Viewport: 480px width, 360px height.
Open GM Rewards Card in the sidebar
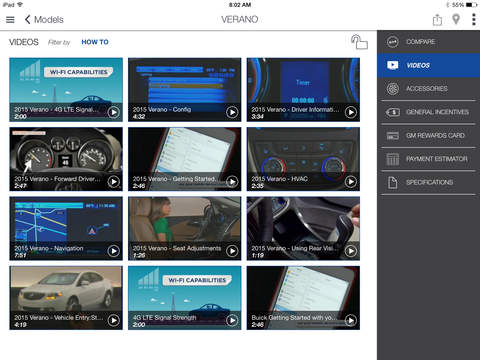pos(428,135)
